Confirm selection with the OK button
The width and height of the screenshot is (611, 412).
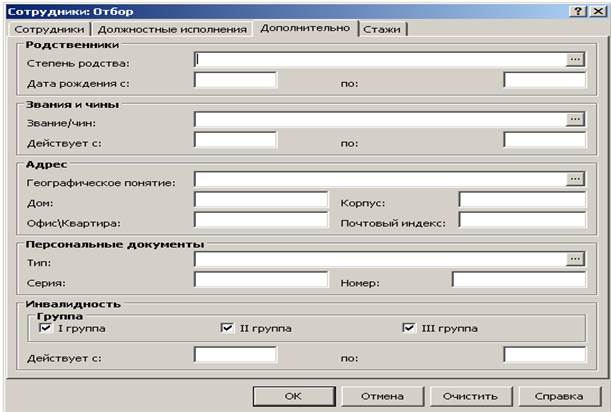[x=294, y=396]
